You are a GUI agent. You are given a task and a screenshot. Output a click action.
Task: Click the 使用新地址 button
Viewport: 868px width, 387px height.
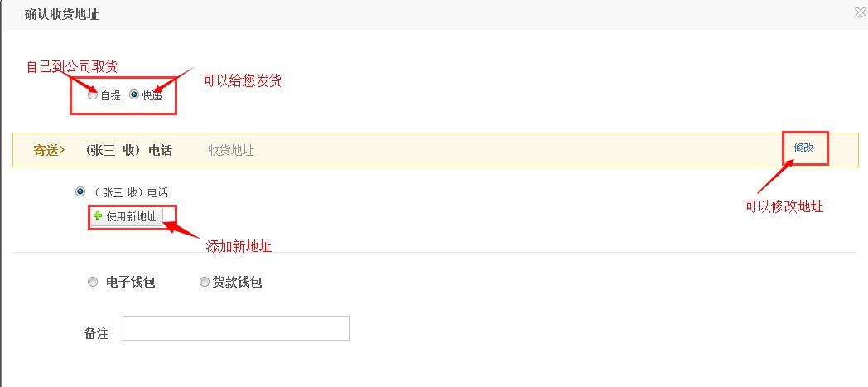pos(127,216)
